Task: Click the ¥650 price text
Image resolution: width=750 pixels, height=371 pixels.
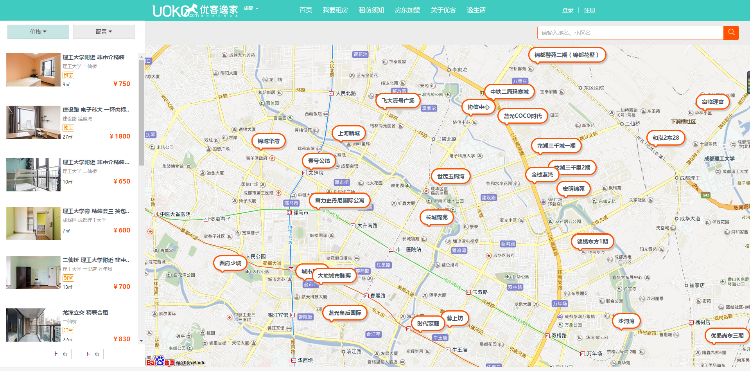Action: [121, 181]
